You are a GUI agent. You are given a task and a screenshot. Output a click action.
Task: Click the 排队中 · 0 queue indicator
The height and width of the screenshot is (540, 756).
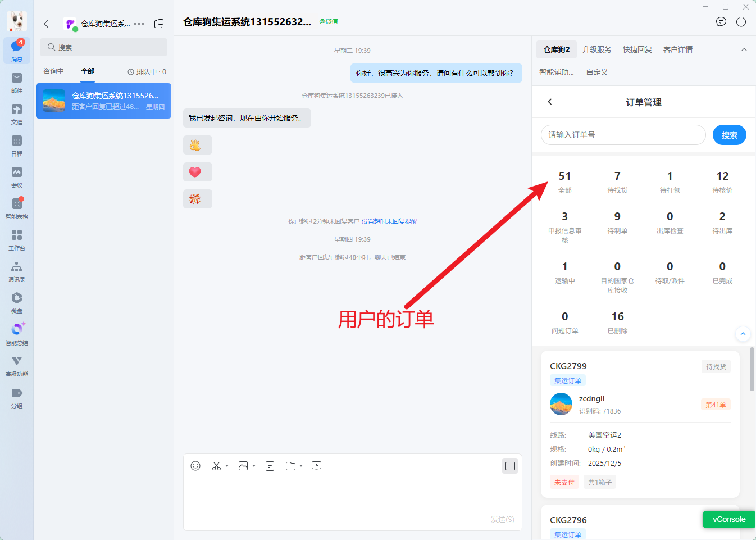(147, 72)
